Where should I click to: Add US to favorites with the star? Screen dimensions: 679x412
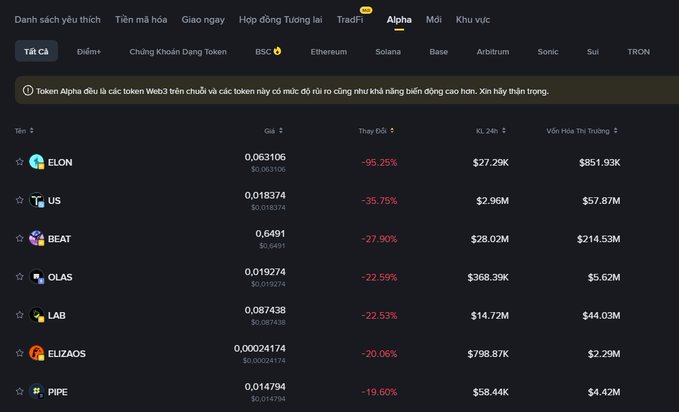click(x=19, y=200)
